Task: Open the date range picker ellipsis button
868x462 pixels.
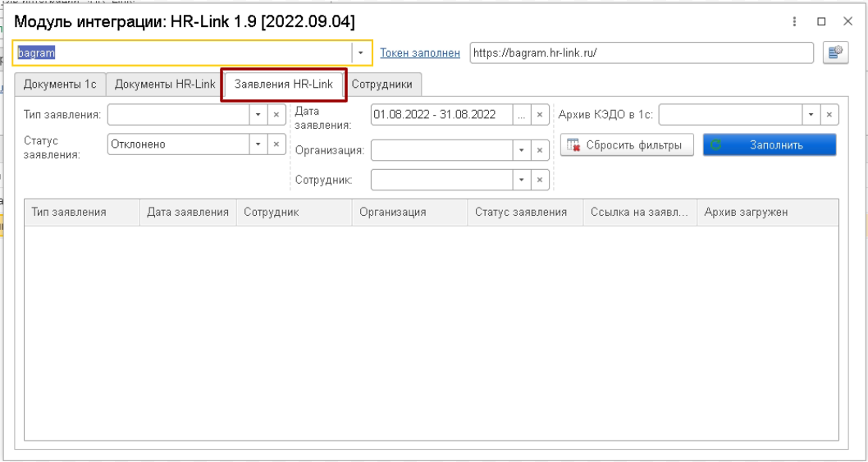Action: tap(522, 115)
